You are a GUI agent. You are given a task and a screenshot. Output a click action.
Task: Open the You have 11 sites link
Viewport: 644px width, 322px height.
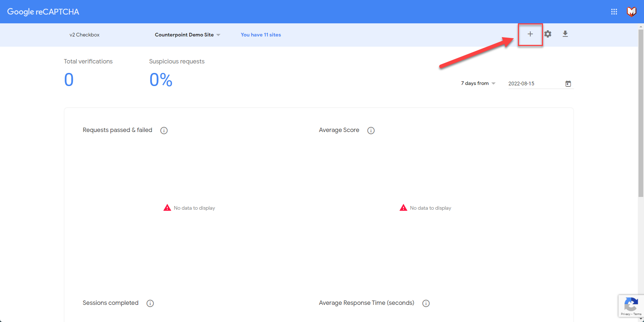click(261, 35)
